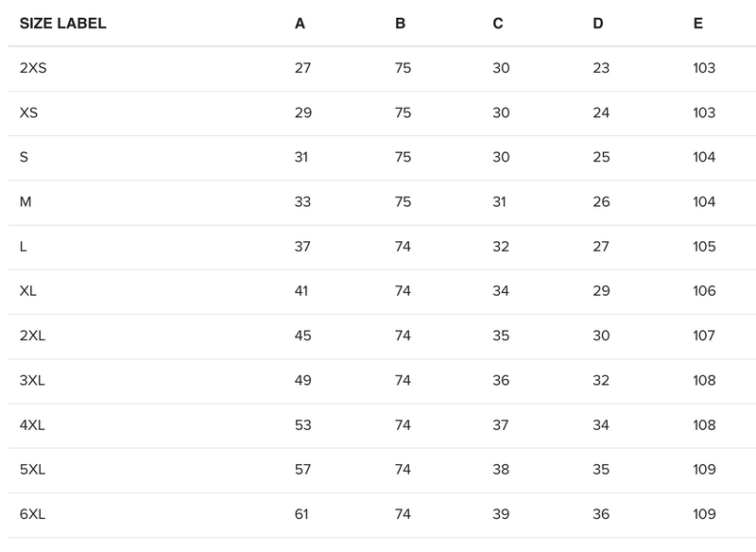This screenshot has height=552, width=756.
Task: Click the SIZE LABEL column header
Action: click(x=62, y=24)
